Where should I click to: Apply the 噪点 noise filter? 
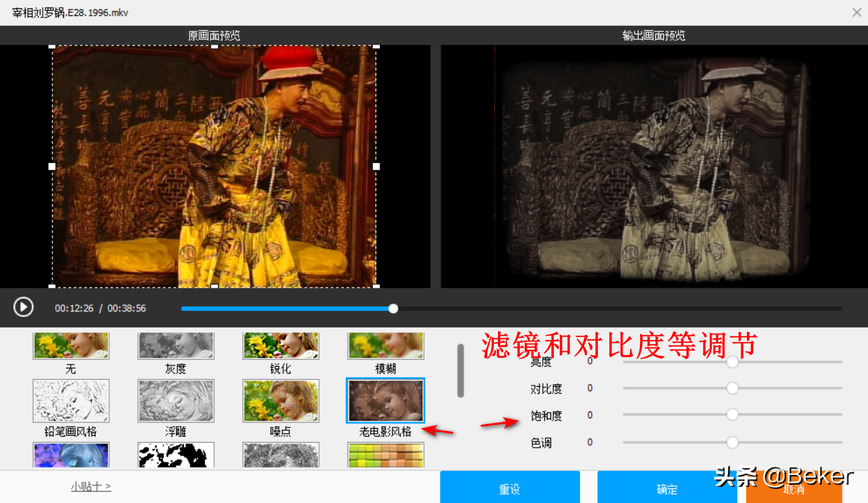280,401
